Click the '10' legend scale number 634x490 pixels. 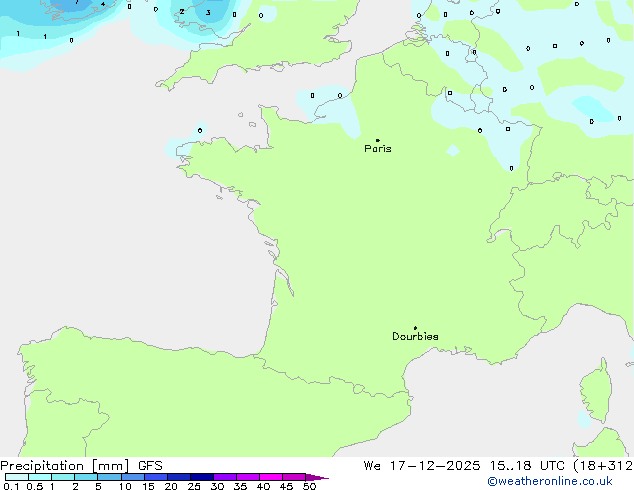pos(125,486)
